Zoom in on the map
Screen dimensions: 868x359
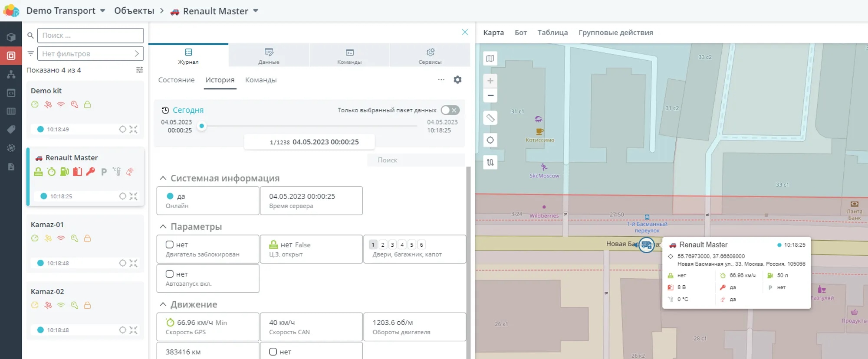(490, 81)
